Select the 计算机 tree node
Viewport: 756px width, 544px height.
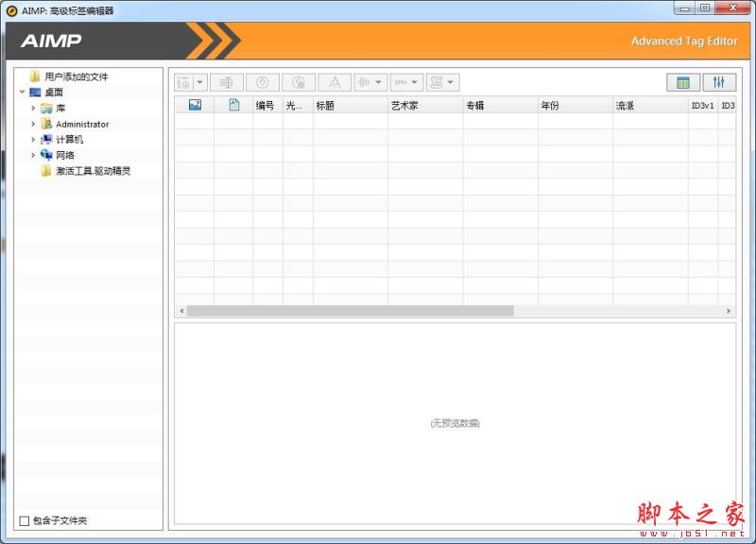pos(69,139)
